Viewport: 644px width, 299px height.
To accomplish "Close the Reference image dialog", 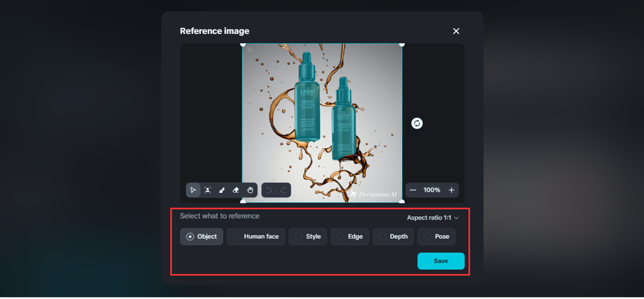I will pos(456,31).
